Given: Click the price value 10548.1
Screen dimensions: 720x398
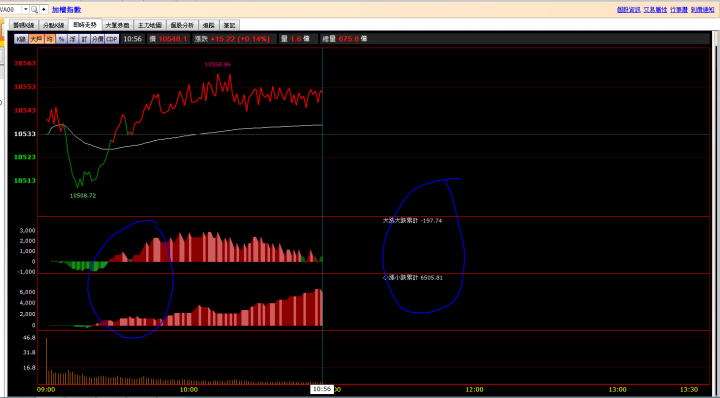Looking at the screenshot, I should (x=173, y=39).
